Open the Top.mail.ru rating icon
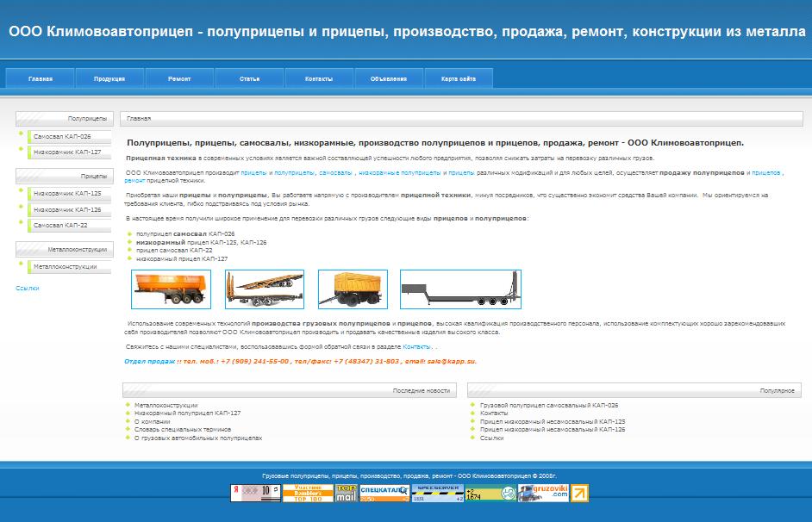 pos(347,493)
